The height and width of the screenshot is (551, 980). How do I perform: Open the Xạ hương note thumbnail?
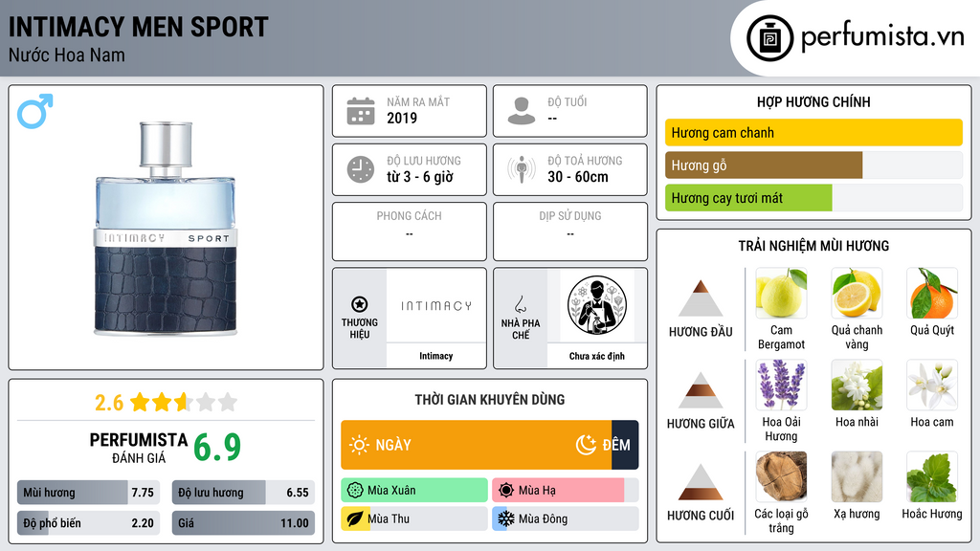coord(857,476)
